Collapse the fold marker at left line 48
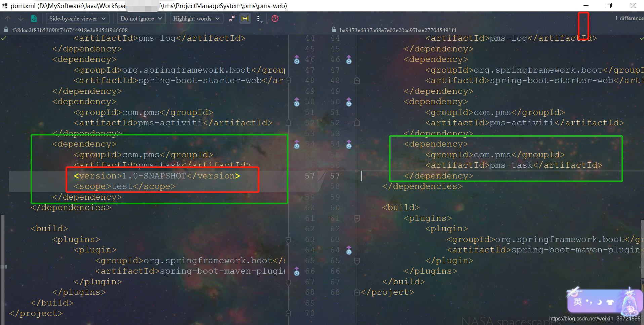 pos(288,81)
